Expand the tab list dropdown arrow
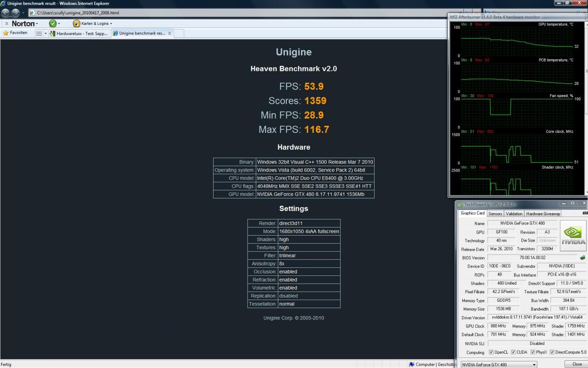This screenshot has width=588, height=368. tap(46, 33)
